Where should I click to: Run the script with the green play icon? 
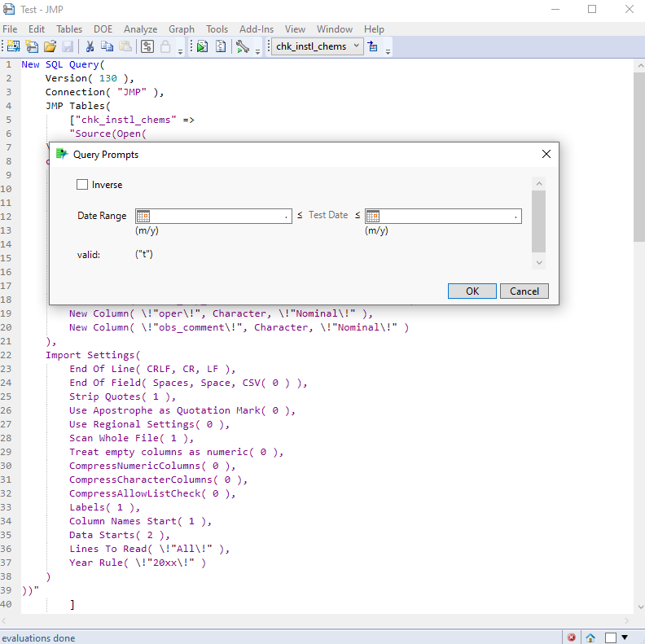tap(202, 47)
